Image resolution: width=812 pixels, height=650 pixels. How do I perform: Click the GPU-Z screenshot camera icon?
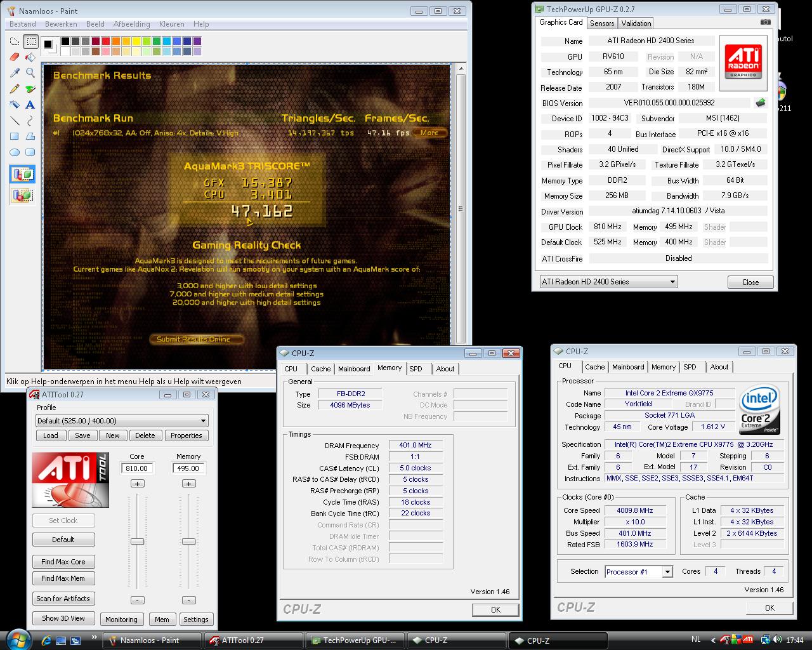766,22
